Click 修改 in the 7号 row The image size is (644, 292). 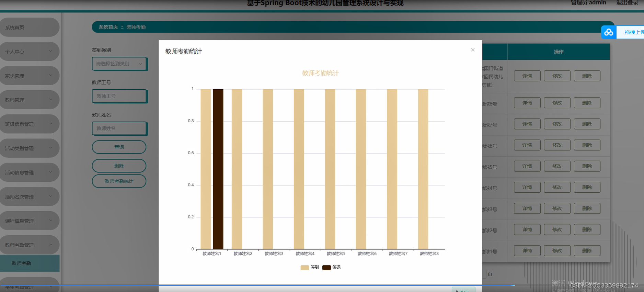[x=557, y=124]
